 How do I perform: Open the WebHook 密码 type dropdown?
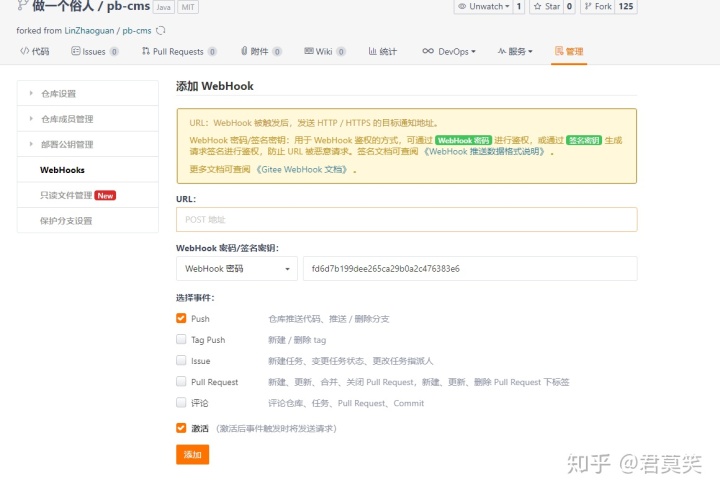(237, 269)
